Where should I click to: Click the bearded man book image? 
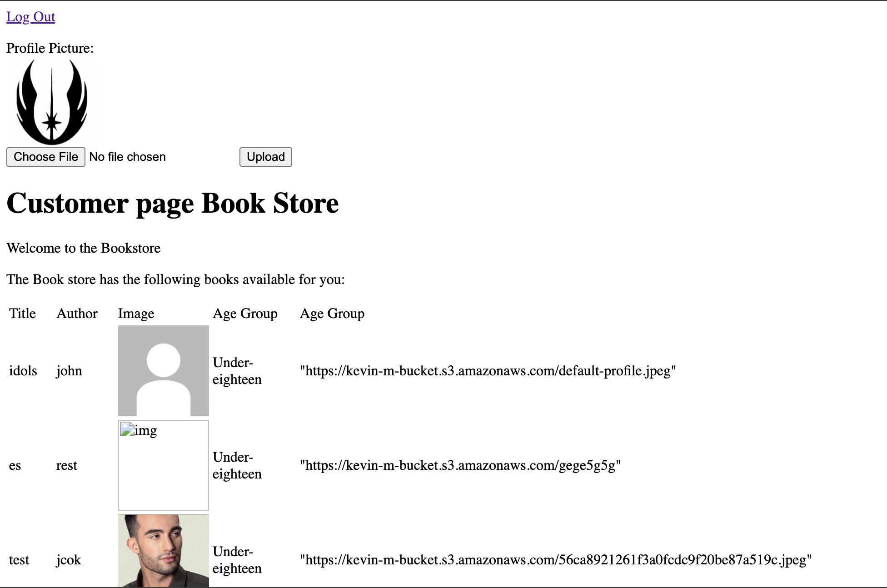pos(163,551)
